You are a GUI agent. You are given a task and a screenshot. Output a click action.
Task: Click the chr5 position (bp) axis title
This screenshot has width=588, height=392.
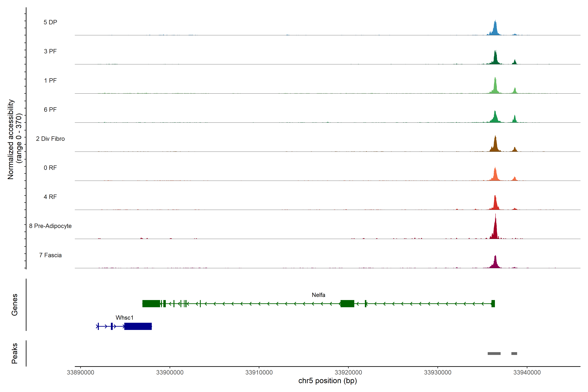(327, 381)
